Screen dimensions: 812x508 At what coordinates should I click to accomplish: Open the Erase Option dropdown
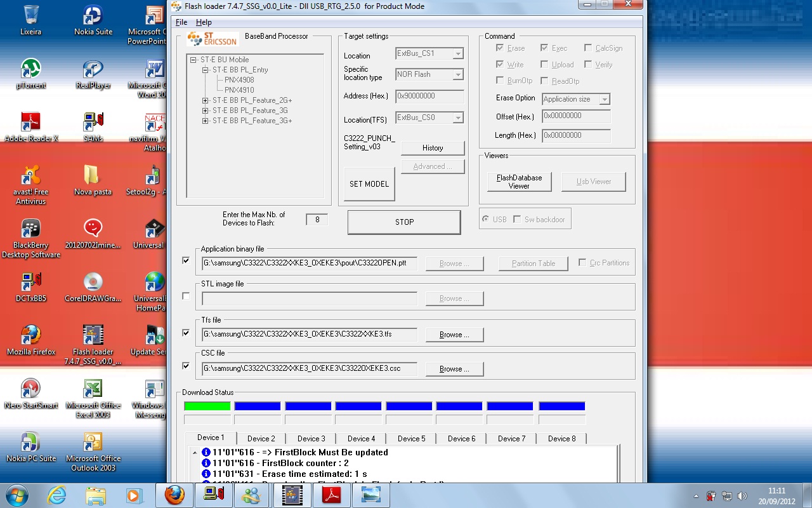point(604,100)
